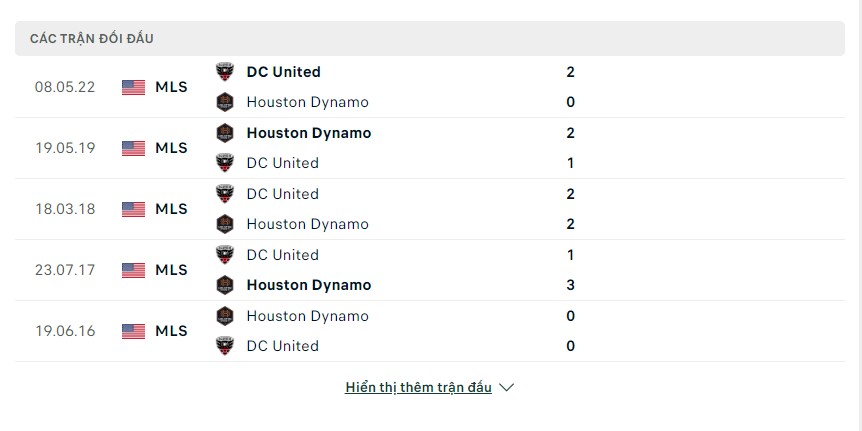This screenshot has width=862, height=431.
Task: Click DC United crest in 19.05.19 match
Action: (x=225, y=163)
